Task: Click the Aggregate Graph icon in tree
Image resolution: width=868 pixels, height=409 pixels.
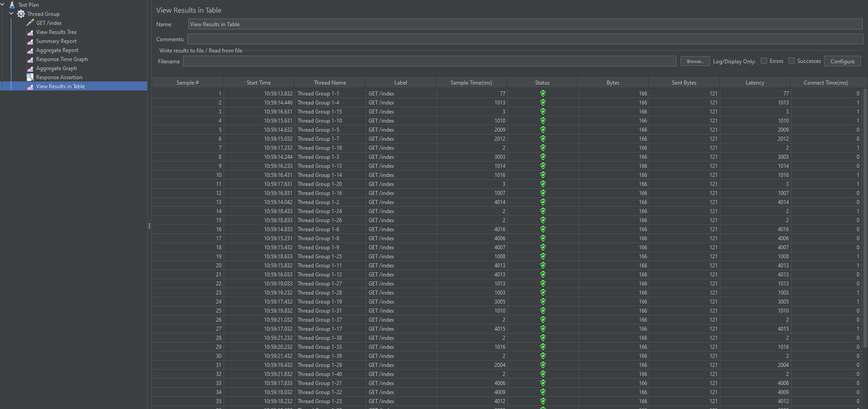Action: click(30, 68)
